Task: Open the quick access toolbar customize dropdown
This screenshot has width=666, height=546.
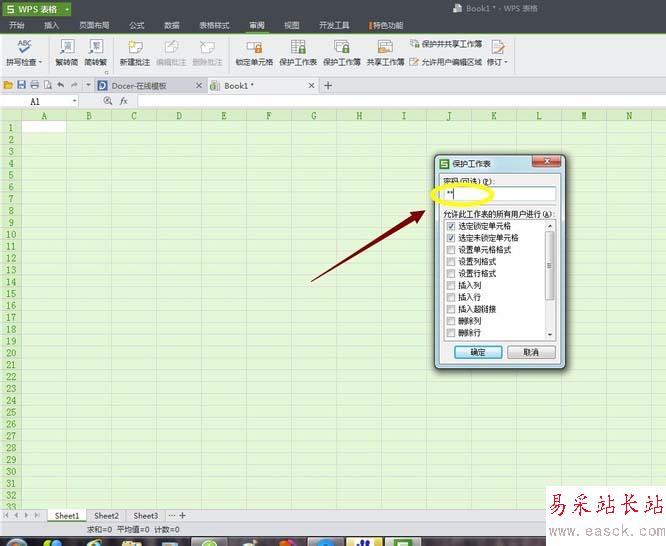Action: coord(88,85)
